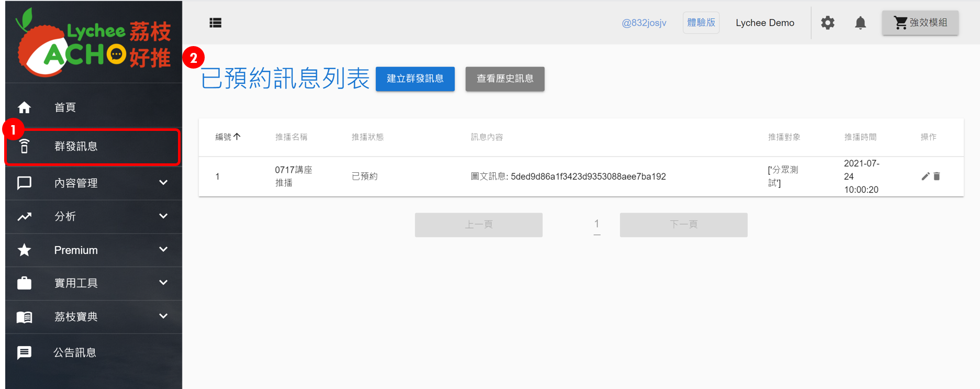Viewport: 980px width, 389px height.
Task: Click the 圖文訊息 content cell
Action: pos(568,176)
